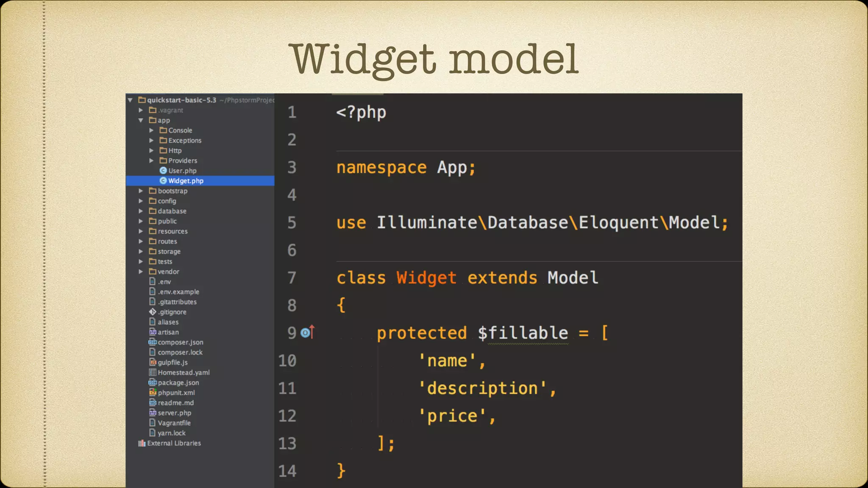Click the namespace keyword on line 3
The image size is (868, 488).
click(381, 168)
